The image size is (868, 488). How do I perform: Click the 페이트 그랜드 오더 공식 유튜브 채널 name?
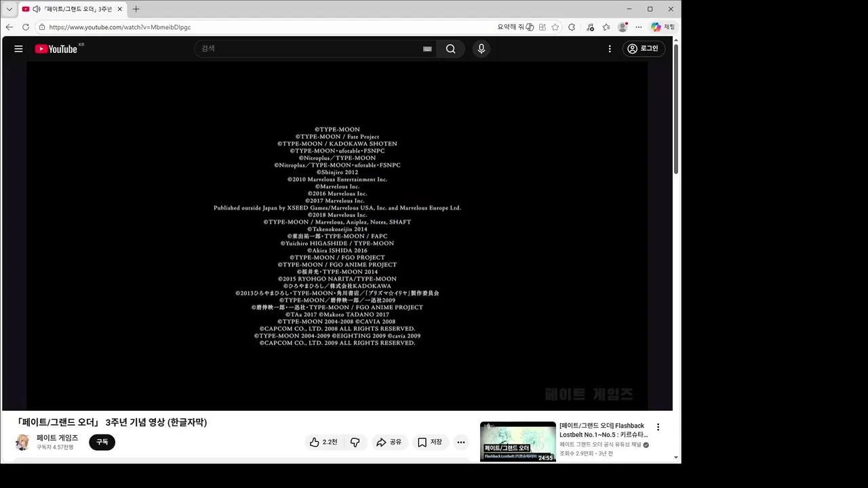[x=600, y=445]
